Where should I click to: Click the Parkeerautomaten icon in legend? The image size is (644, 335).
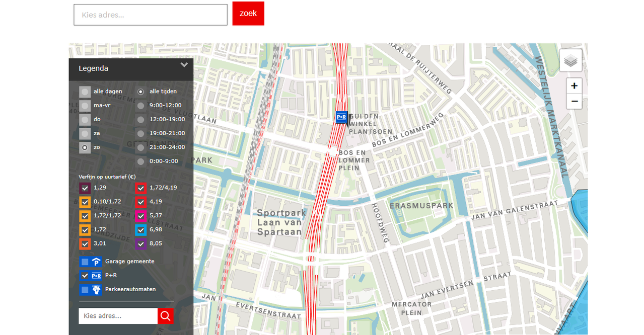[97, 290]
